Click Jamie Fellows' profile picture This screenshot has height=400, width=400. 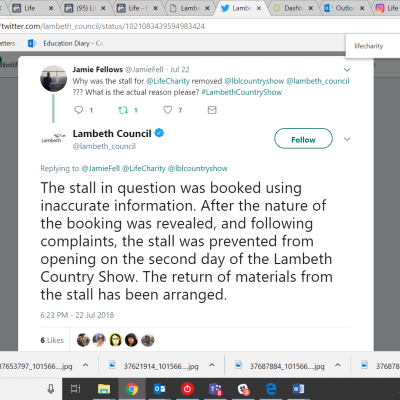(x=53, y=79)
